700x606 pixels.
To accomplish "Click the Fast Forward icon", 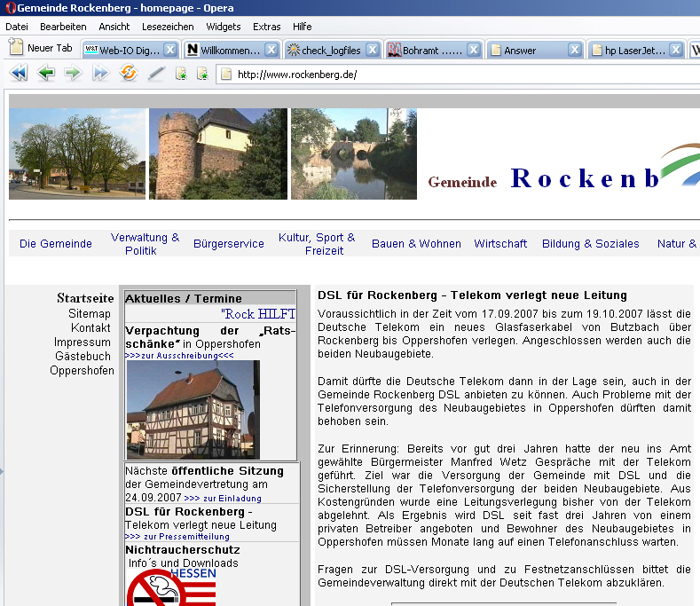I will [x=100, y=74].
